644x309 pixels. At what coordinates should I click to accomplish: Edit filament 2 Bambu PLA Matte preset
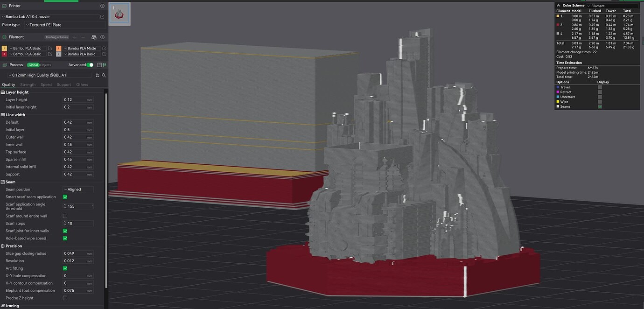coord(105,48)
